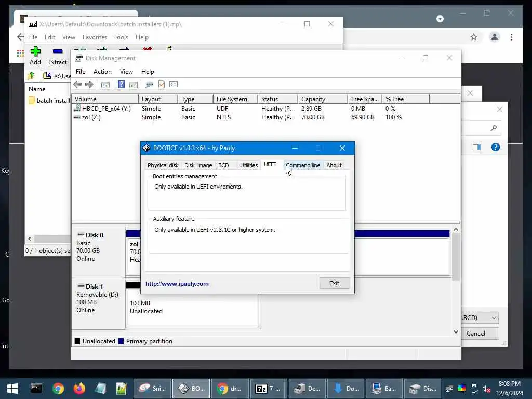Open the View menu in Disk Management
Viewport: 532px width, 399px height.
126,72
